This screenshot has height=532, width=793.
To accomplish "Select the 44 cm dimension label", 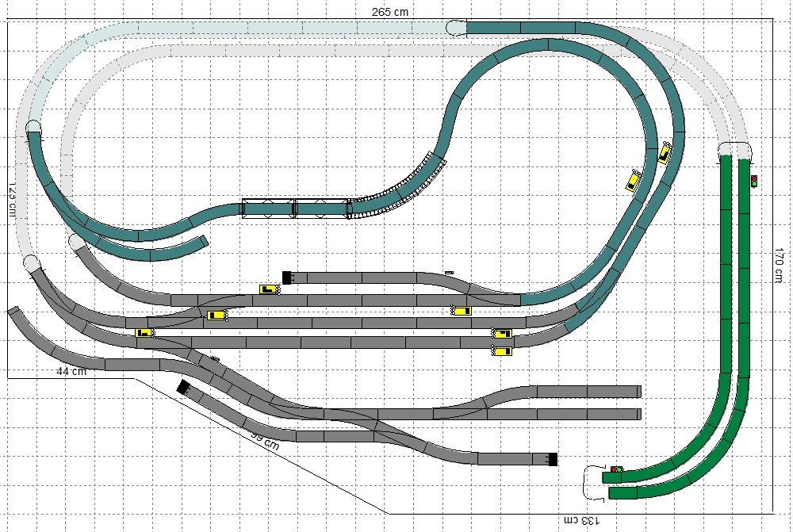I will 71,371.
